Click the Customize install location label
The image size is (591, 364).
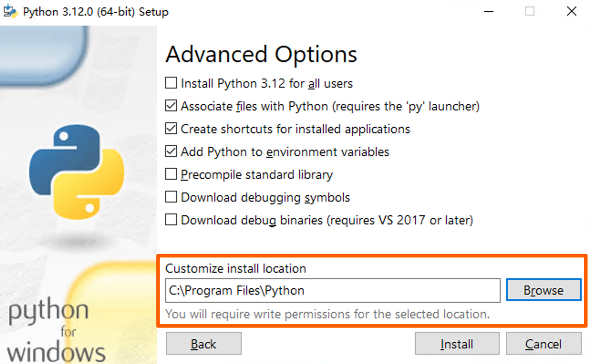[x=236, y=269]
